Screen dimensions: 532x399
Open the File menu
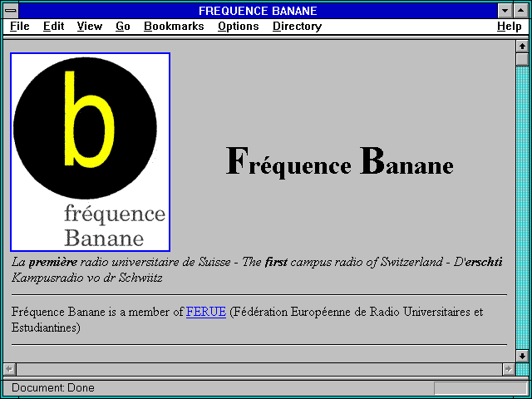pos(20,27)
